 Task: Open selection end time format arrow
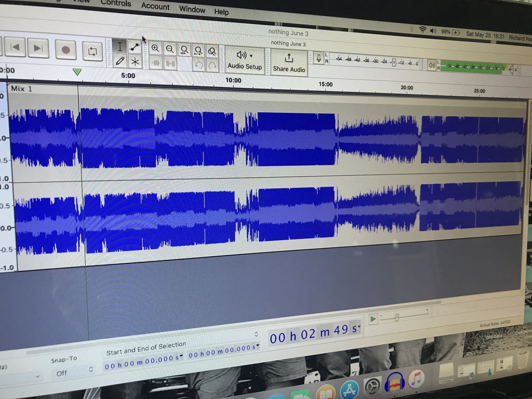[x=258, y=345]
